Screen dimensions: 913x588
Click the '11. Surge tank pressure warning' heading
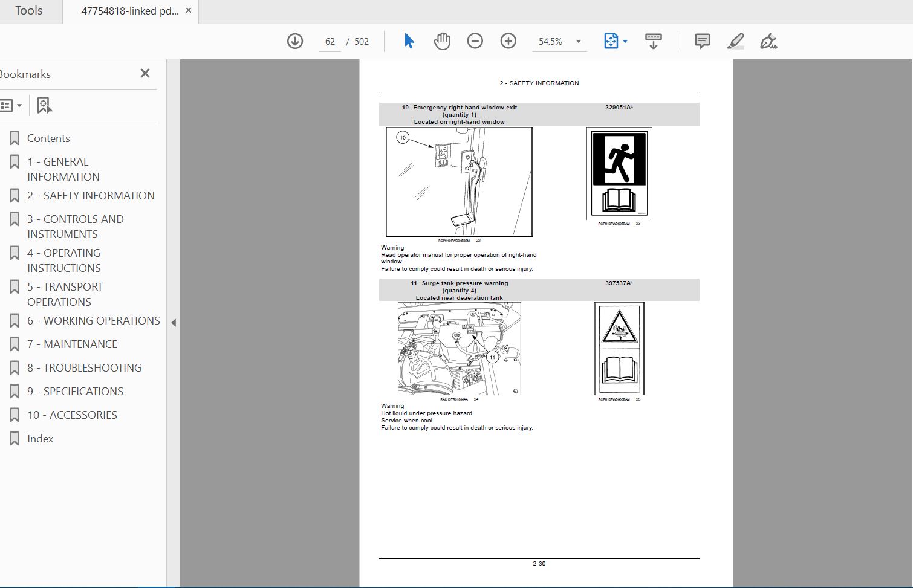coord(460,283)
